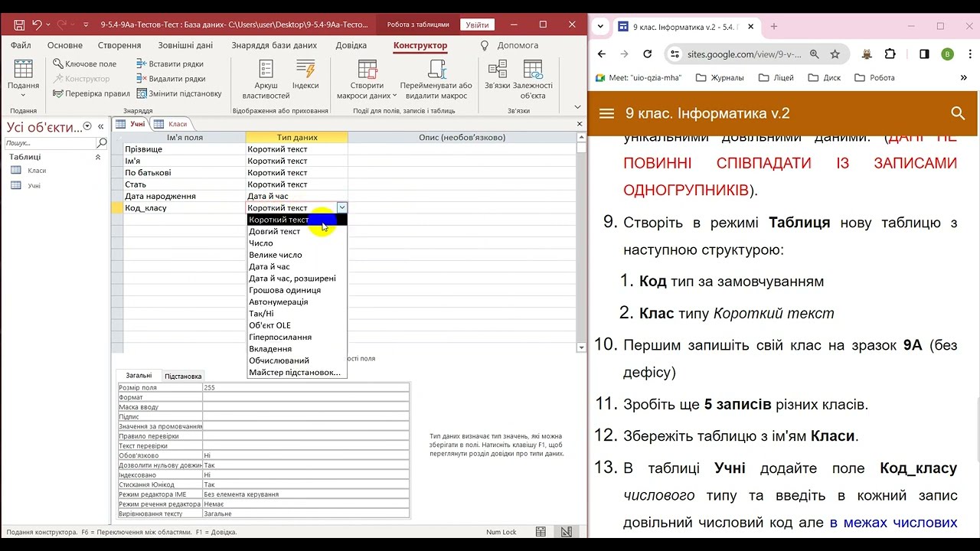Image resolution: width=980 pixels, height=551 pixels.
Task: Open Створити макроси даних menu
Action: pyautogui.click(x=367, y=79)
